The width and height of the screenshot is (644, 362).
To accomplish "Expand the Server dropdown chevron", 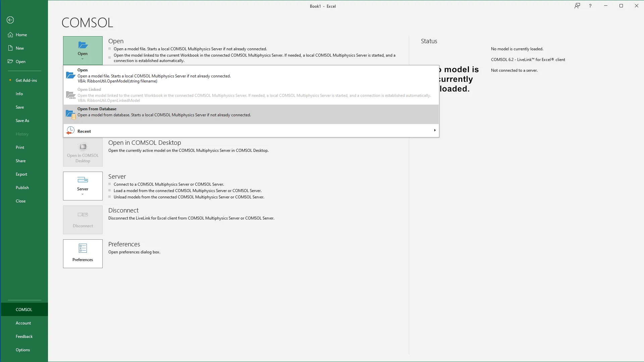I will click(83, 194).
